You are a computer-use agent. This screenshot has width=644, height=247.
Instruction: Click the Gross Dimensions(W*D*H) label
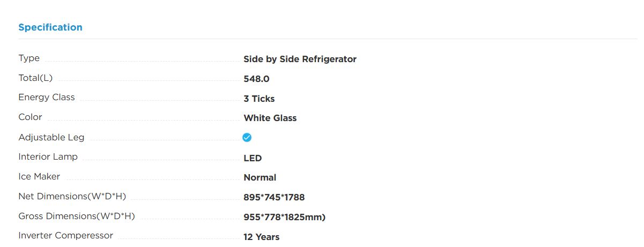click(77, 216)
